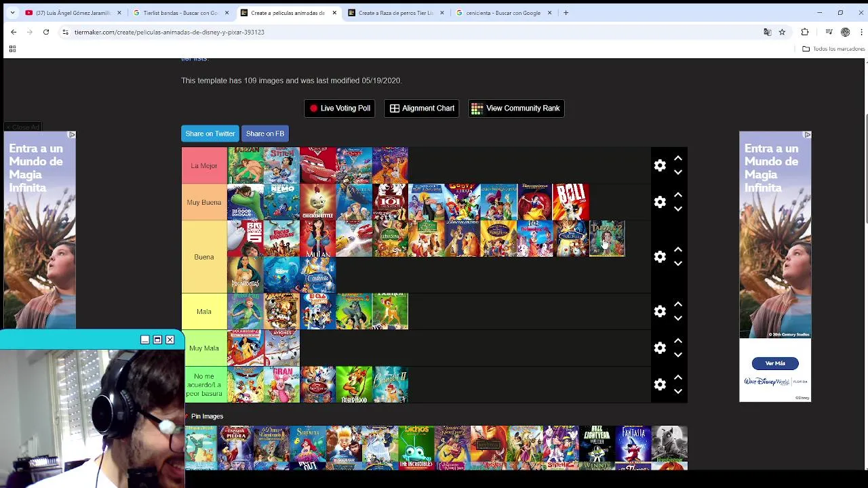
Task: Open the Alignment Chart
Action: 422,108
